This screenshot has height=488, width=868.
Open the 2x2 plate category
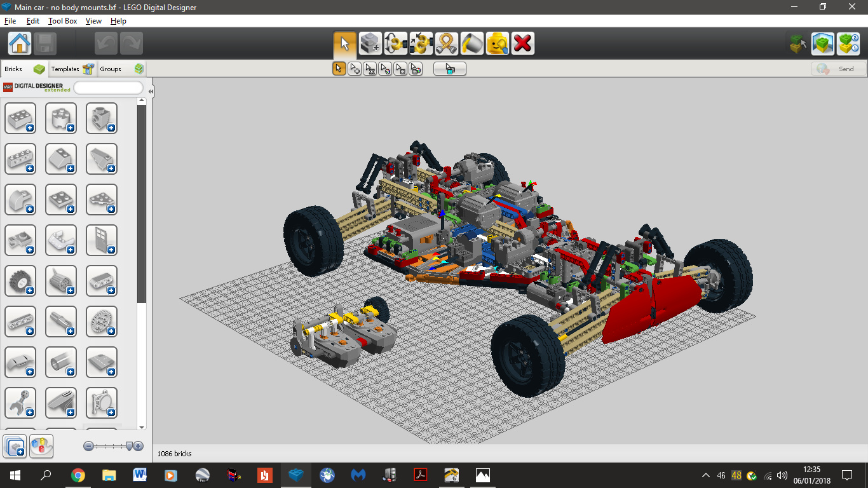(x=61, y=200)
